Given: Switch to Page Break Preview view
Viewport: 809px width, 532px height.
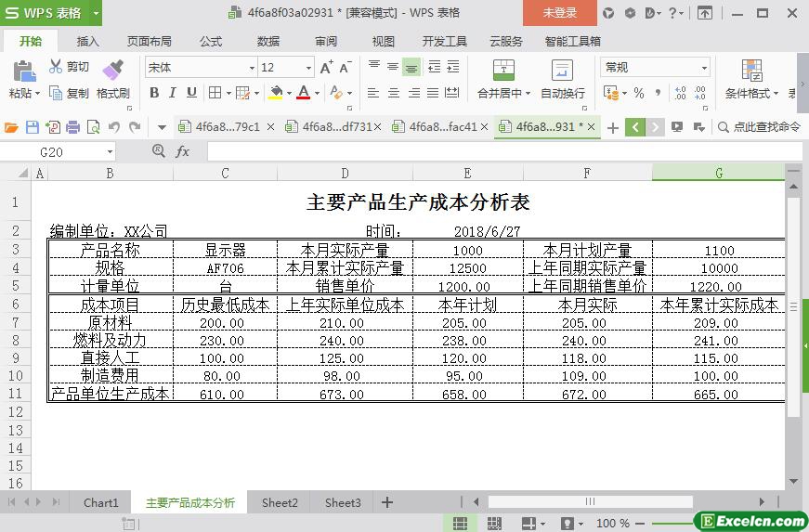Looking at the screenshot, I should click(494, 524).
